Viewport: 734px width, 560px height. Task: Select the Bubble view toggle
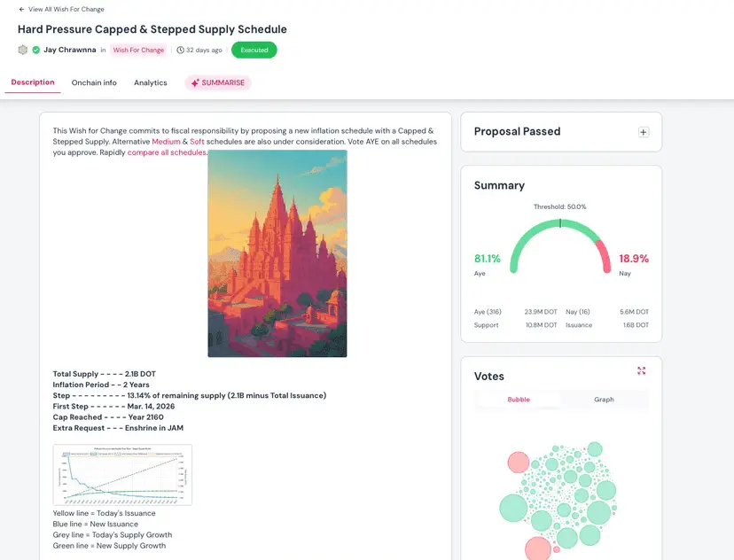(519, 400)
